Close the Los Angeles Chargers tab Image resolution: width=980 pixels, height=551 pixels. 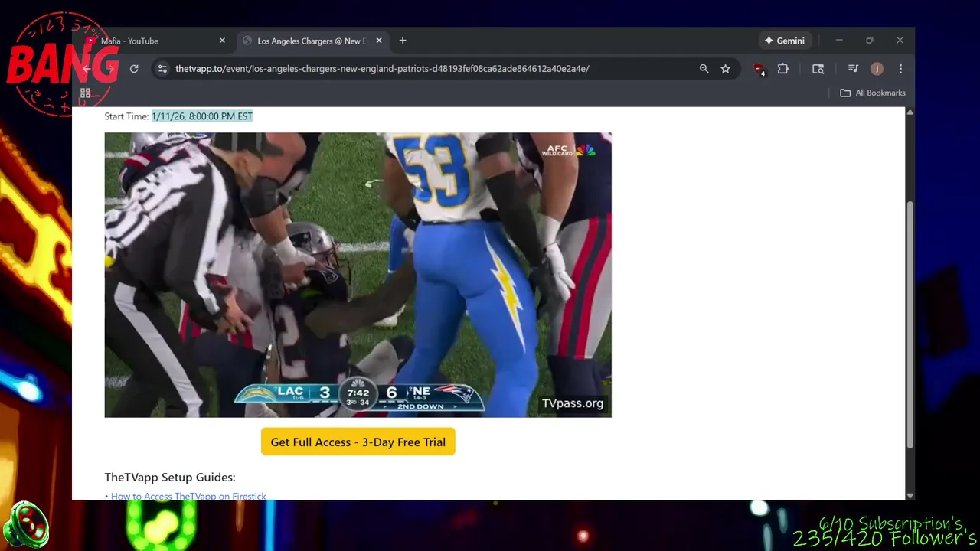pyautogui.click(x=378, y=41)
